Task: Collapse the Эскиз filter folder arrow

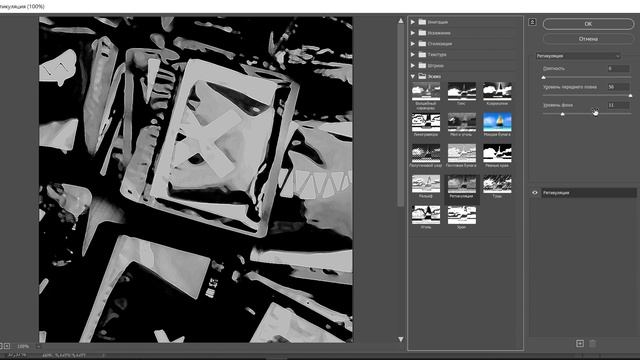Action: [413, 76]
